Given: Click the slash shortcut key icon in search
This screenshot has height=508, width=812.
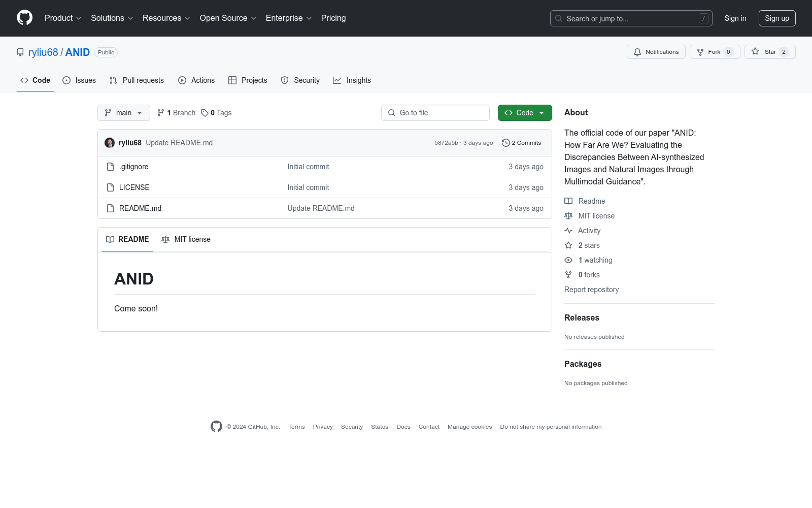Looking at the screenshot, I should 703,18.
